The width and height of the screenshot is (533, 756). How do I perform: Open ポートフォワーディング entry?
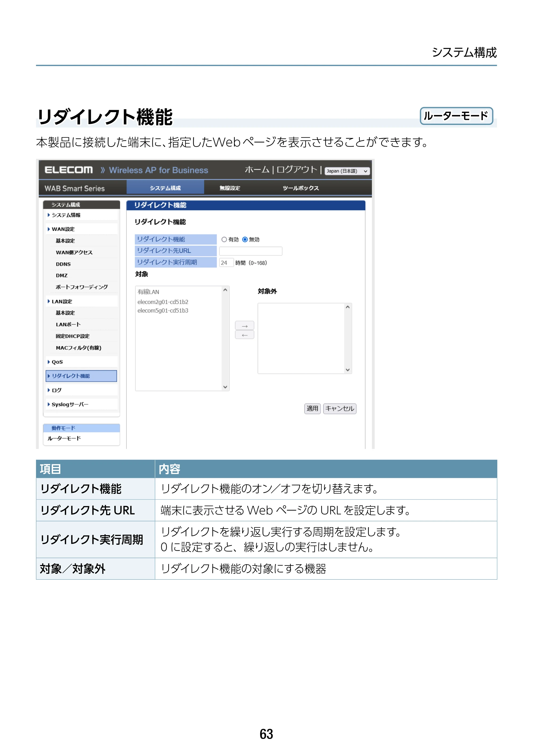tap(82, 287)
